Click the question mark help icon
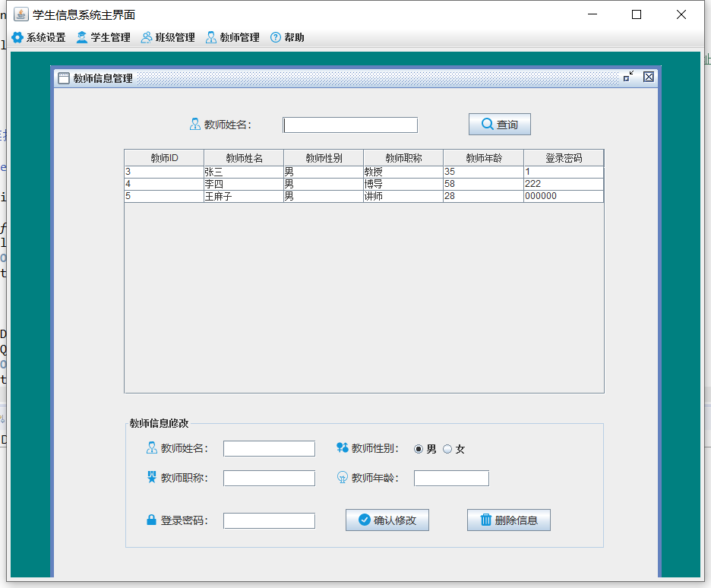Image resolution: width=711 pixels, height=588 pixels. pos(276,38)
